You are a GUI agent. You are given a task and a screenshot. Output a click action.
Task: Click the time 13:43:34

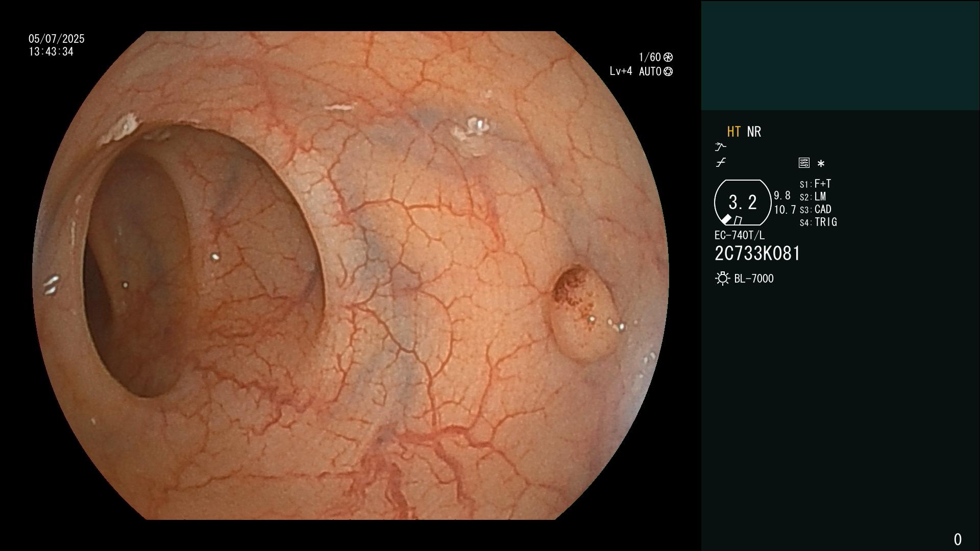[x=51, y=52]
